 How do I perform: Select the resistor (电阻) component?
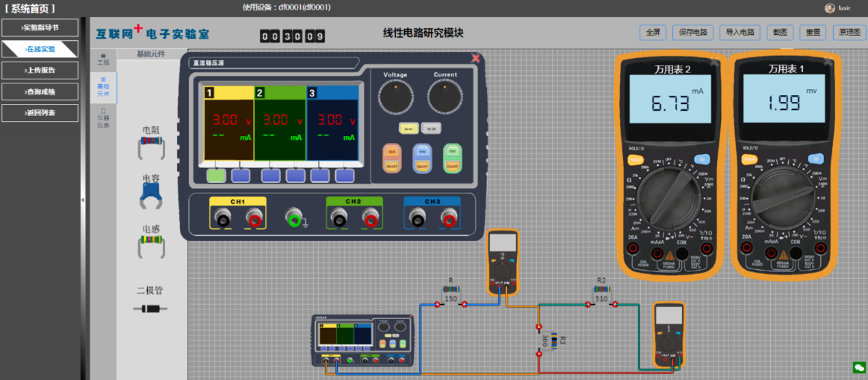point(150,142)
